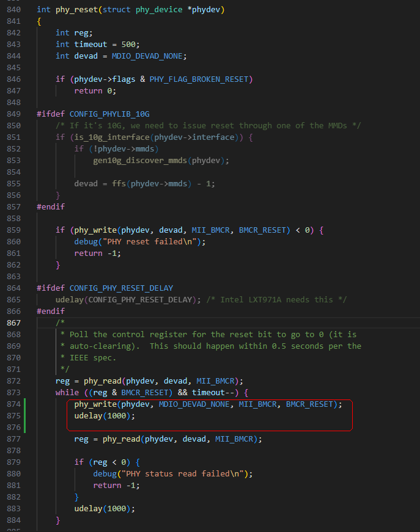
Task: Select the timeout variable declaration on line 843
Action: (x=97, y=45)
